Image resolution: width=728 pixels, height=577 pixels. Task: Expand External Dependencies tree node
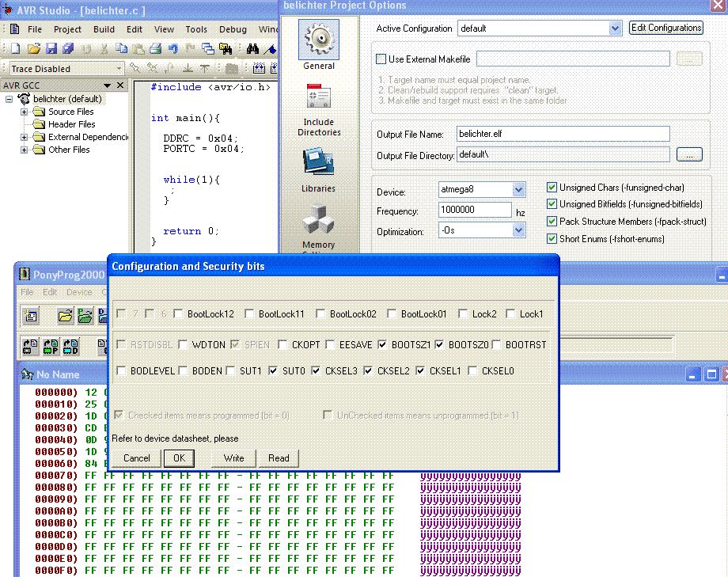(25, 137)
